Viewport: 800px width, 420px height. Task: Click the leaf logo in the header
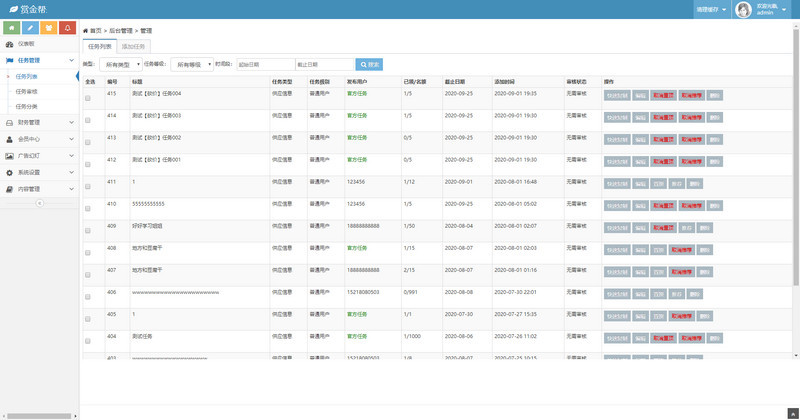click(x=13, y=9)
